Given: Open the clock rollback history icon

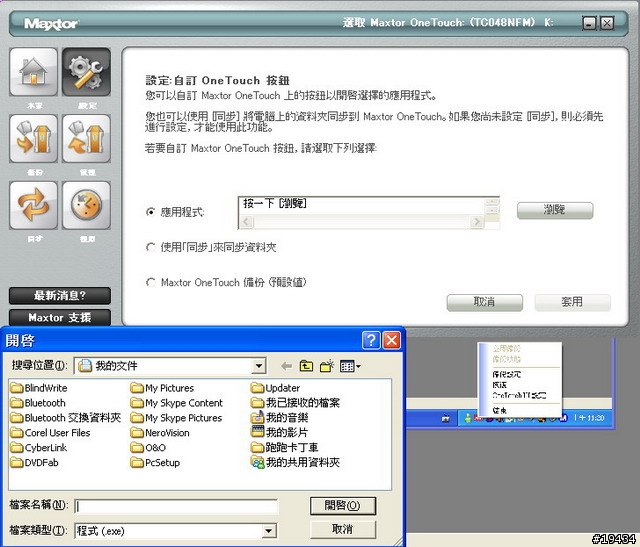Looking at the screenshot, I should click(86, 205).
